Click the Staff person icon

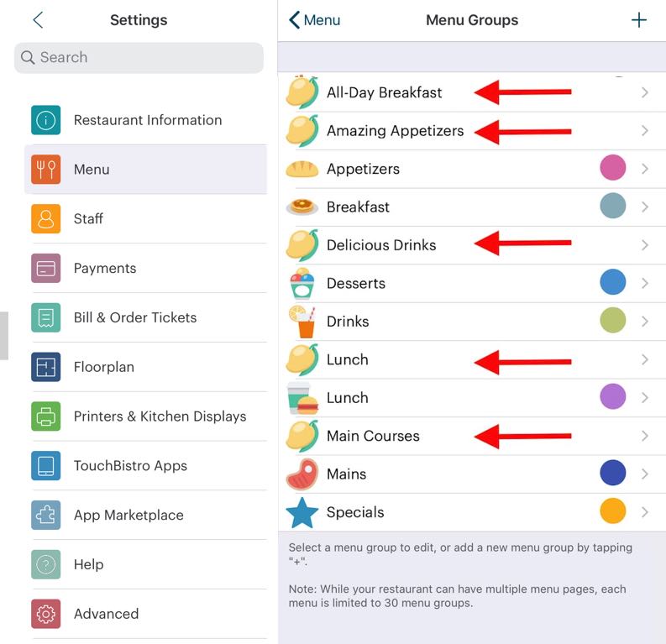pyautogui.click(x=46, y=219)
